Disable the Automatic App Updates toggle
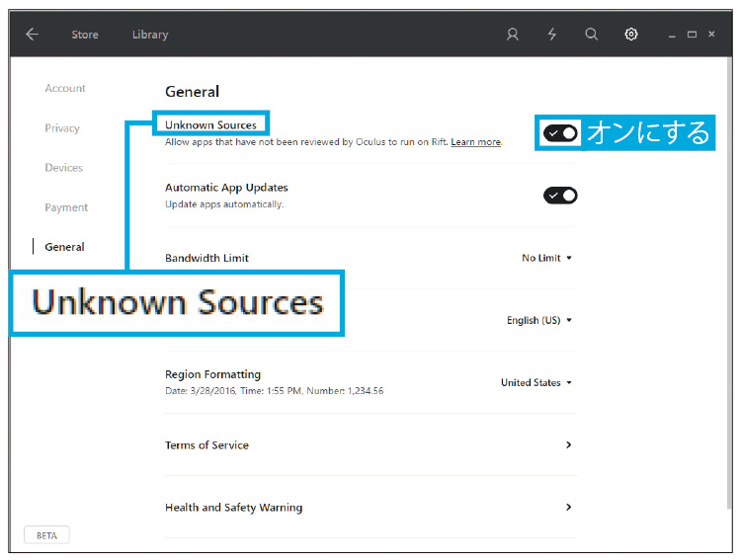Image resolution: width=740 pixels, height=560 pixels. pos(560,196)
